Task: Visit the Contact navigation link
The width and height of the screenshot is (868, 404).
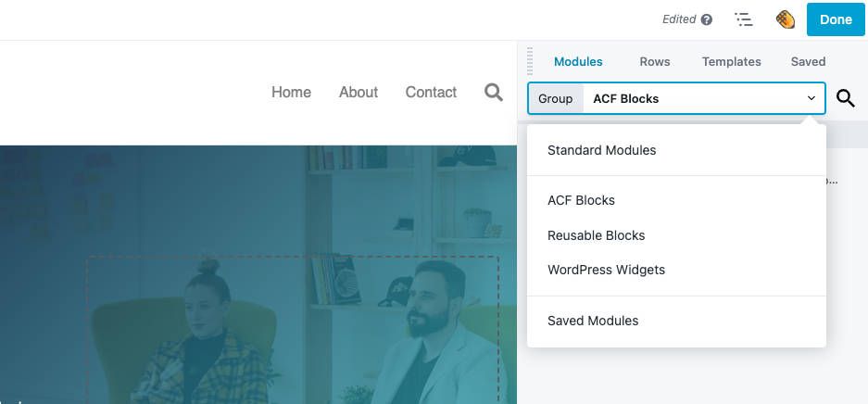Action: click(x=431, y=92)
